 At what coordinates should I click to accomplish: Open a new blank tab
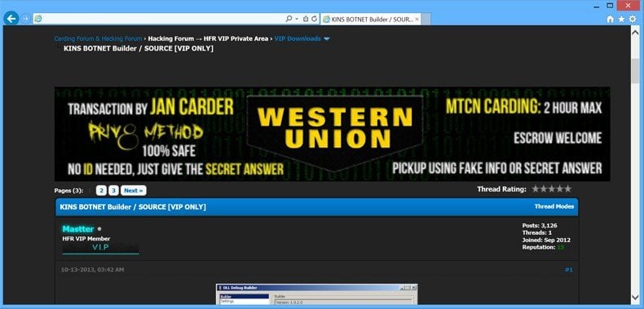426,19
